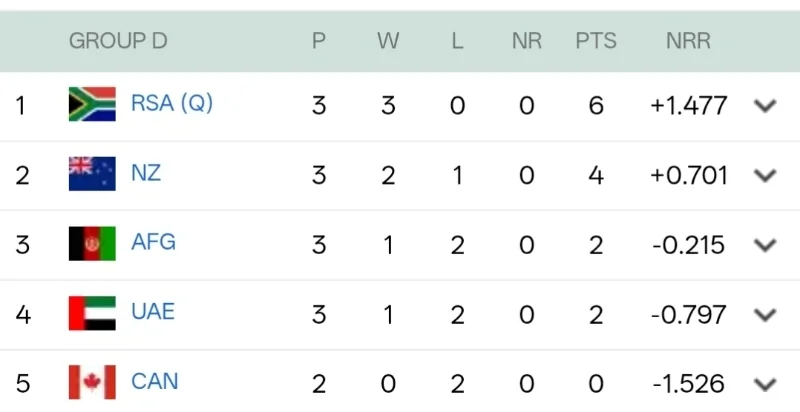Click RSA's +1.477 net run rate

click(x=688, y=105)
